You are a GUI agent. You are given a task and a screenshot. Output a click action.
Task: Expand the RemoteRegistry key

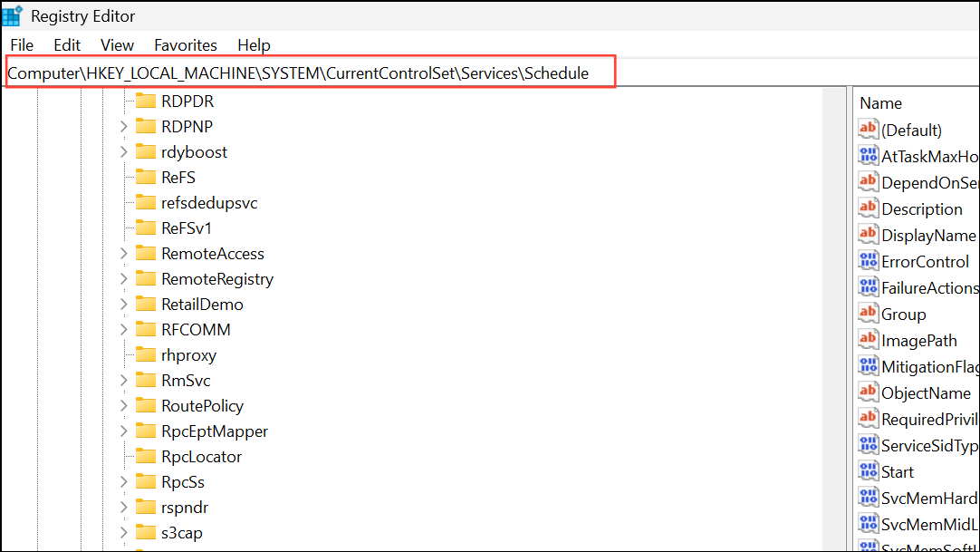[124, 278]
